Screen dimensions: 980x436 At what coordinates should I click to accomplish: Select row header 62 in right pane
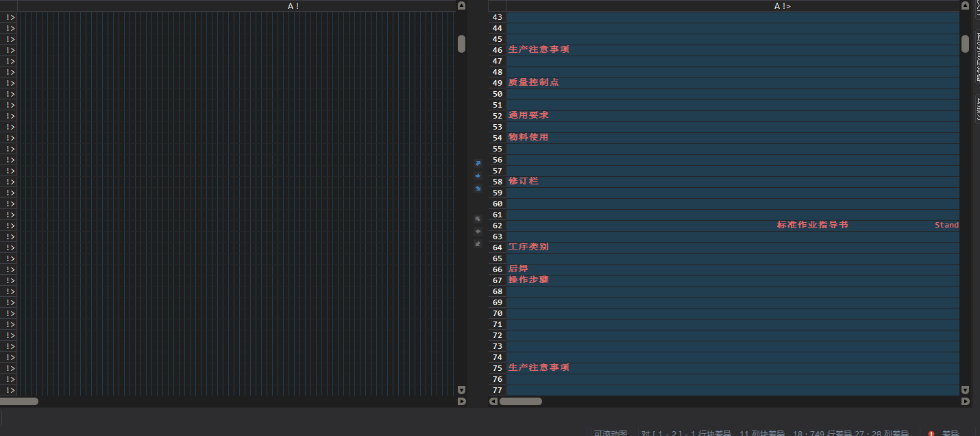[498, 226]
